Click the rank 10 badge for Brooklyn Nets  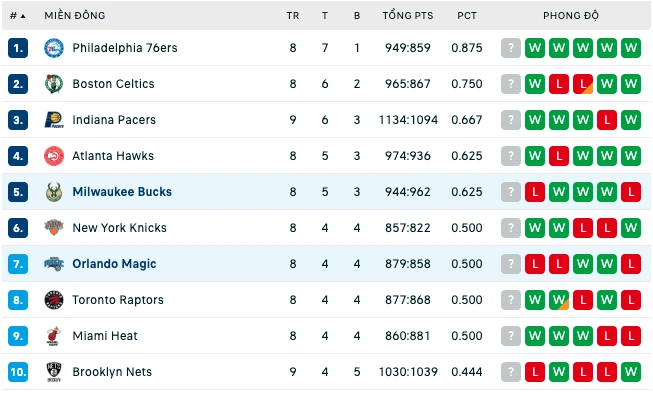[x=18, y=372]
